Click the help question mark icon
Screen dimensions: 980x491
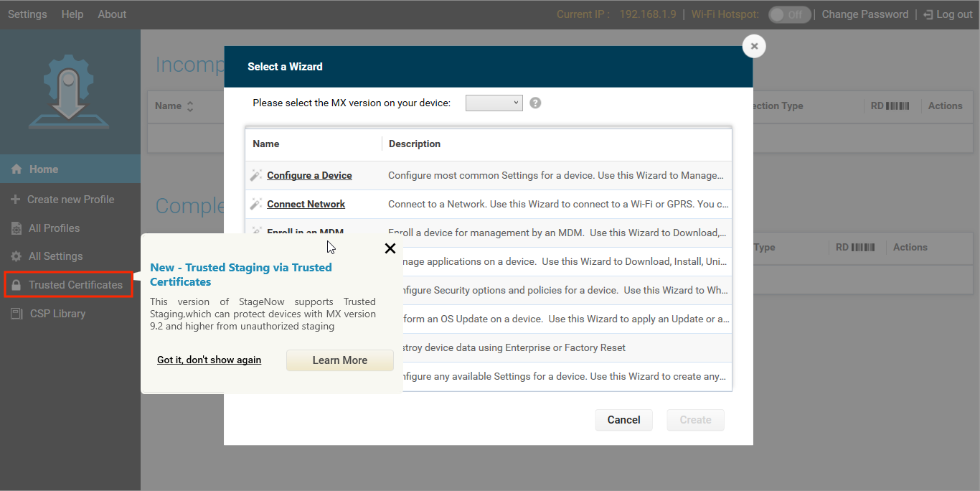pos(535,103)
